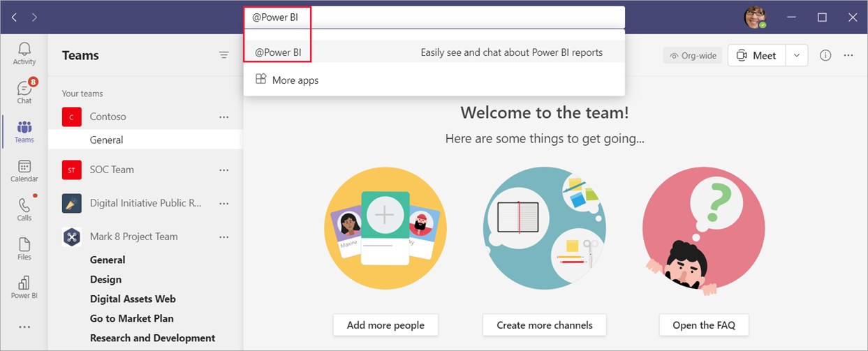Click in the @Power BI search box
This screenshot has width=868, height=351.
tap(434, 17)
